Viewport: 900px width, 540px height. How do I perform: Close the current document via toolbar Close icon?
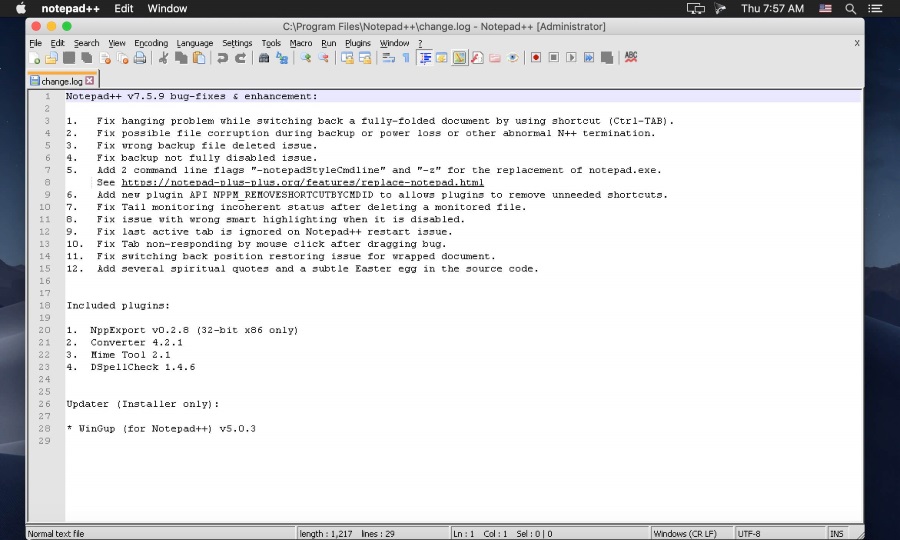point(105,58)
